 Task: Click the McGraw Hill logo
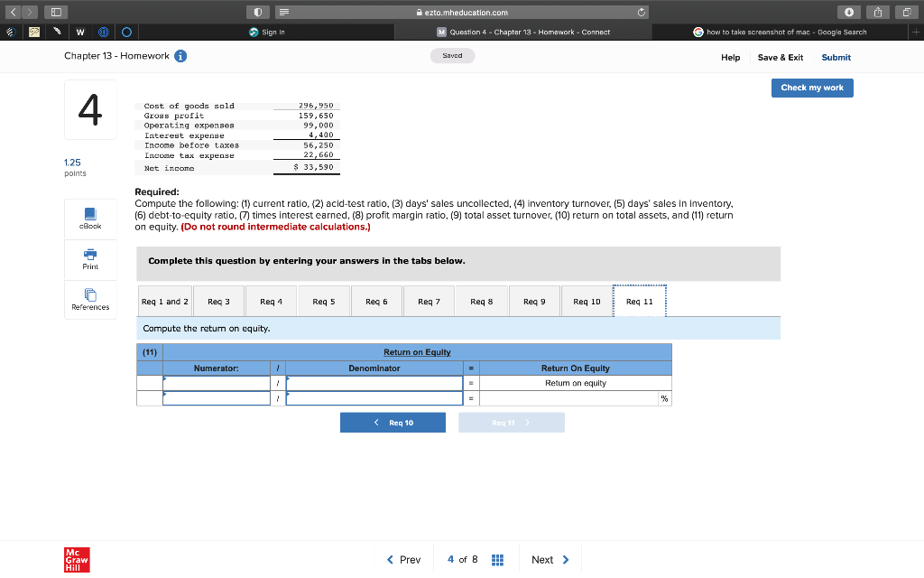(x=76, y=559)
